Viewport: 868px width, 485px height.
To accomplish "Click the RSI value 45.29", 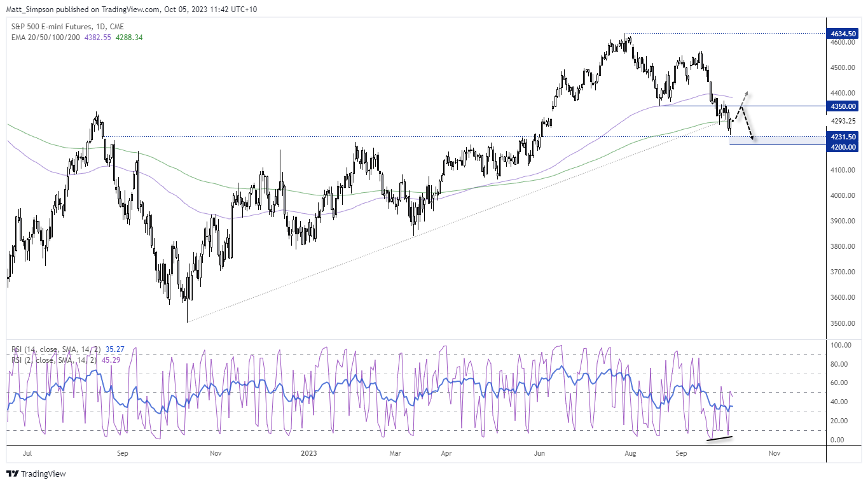I will (112, 360).
